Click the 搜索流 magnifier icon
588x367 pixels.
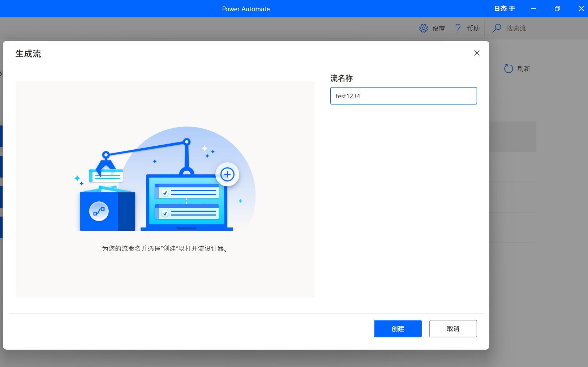(497, 28)
